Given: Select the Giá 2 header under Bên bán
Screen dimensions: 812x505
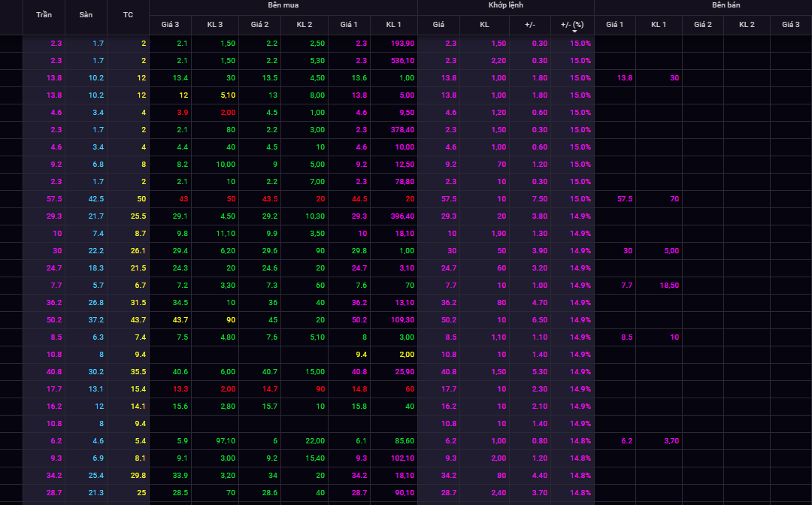Looking at the screenshot, I should pyautogui.click(x=703, y=25).
